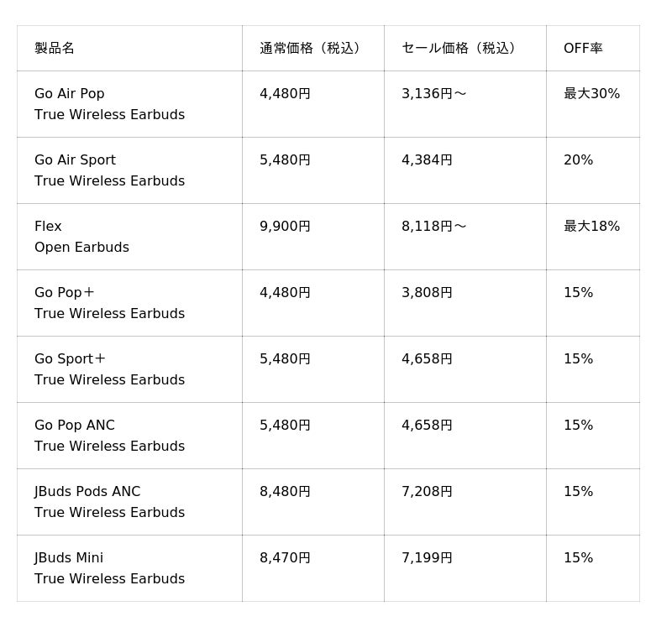
Task: Click the 3,136円〜 sale price
Action: tap(433, 94)
